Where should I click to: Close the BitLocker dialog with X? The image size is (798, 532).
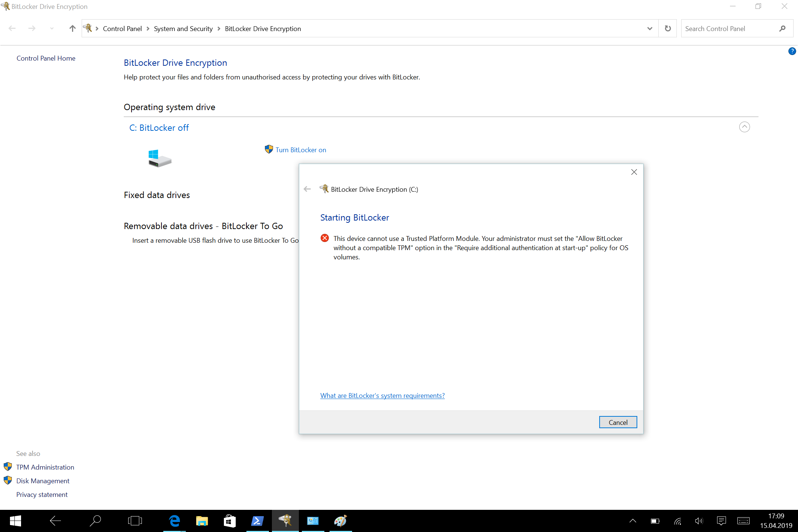coord(634,172)
